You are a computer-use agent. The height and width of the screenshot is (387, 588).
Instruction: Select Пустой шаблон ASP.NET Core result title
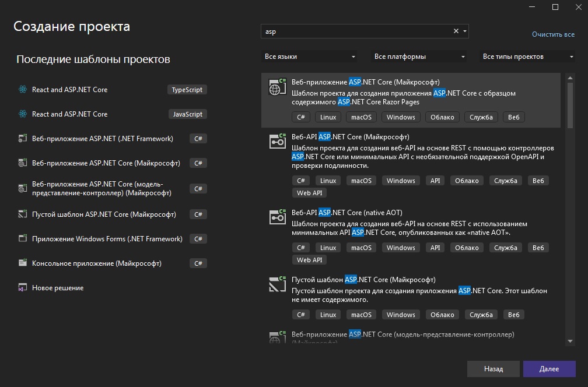[363, 280]
